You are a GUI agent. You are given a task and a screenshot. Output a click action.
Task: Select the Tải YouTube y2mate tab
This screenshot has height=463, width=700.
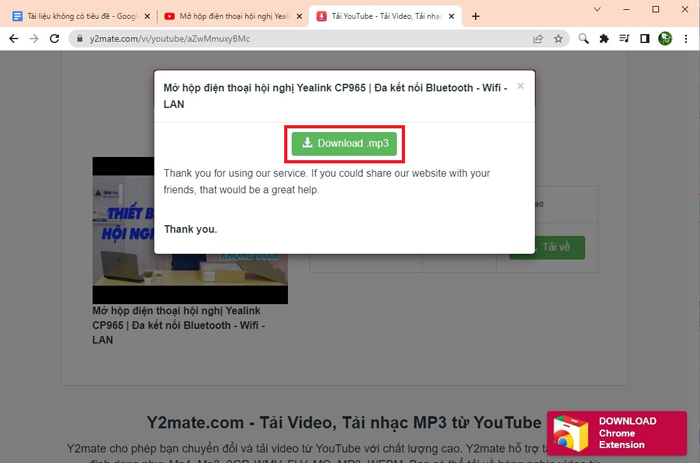[386, 17]
